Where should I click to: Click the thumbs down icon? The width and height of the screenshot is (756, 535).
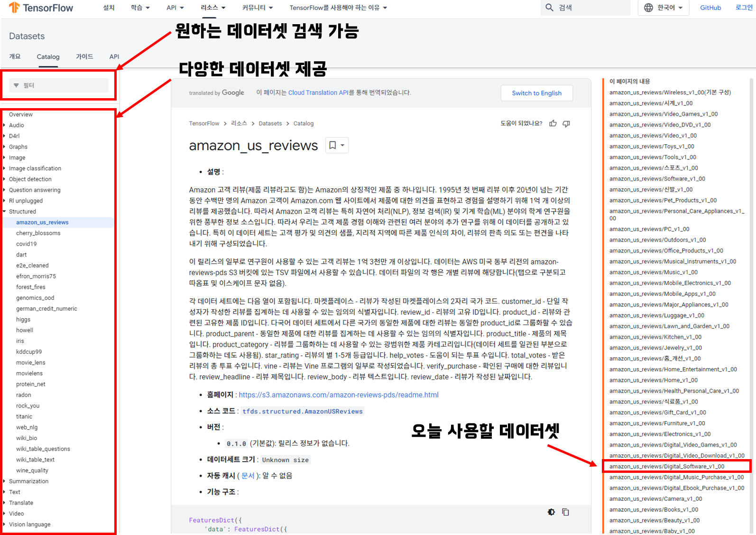[566, 123]
